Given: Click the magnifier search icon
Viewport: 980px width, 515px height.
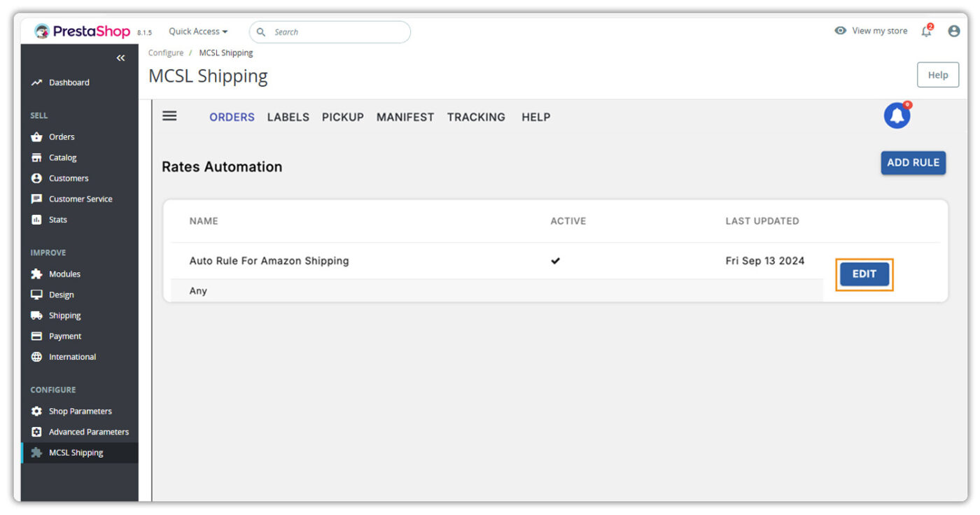Looking at the screenshot, I should coord(261,32).
